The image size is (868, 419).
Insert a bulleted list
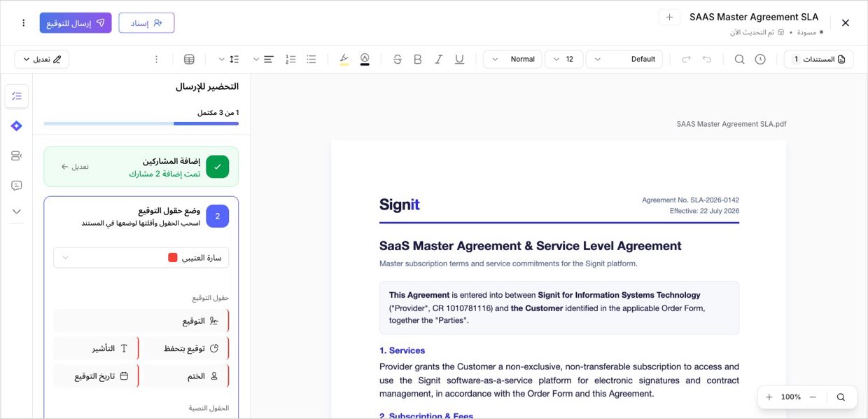[311, 60]
